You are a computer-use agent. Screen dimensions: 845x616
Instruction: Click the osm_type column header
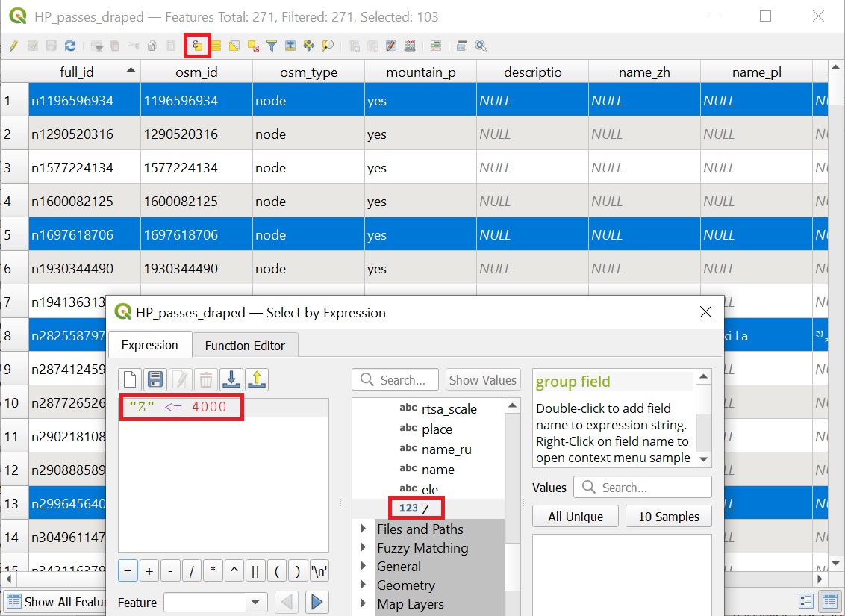coord(309,72)
